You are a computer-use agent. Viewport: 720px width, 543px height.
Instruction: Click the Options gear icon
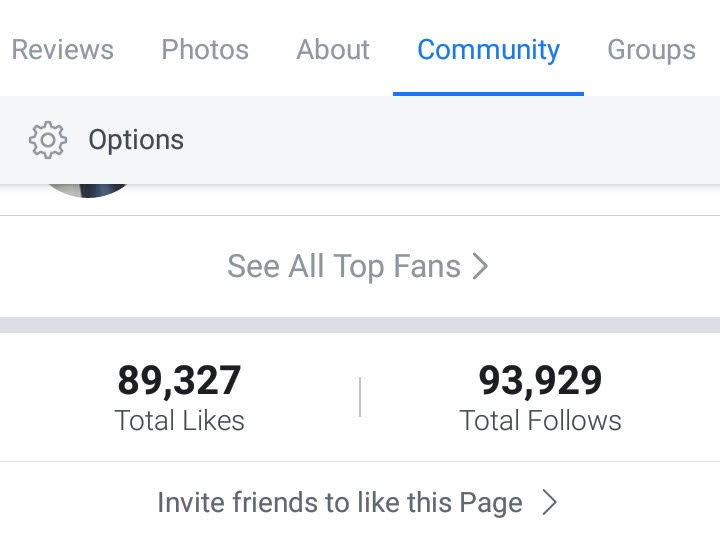tap(47, 140)
